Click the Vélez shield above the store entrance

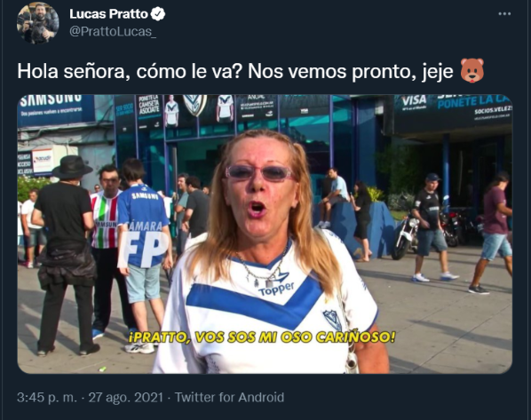pos(195,105)
